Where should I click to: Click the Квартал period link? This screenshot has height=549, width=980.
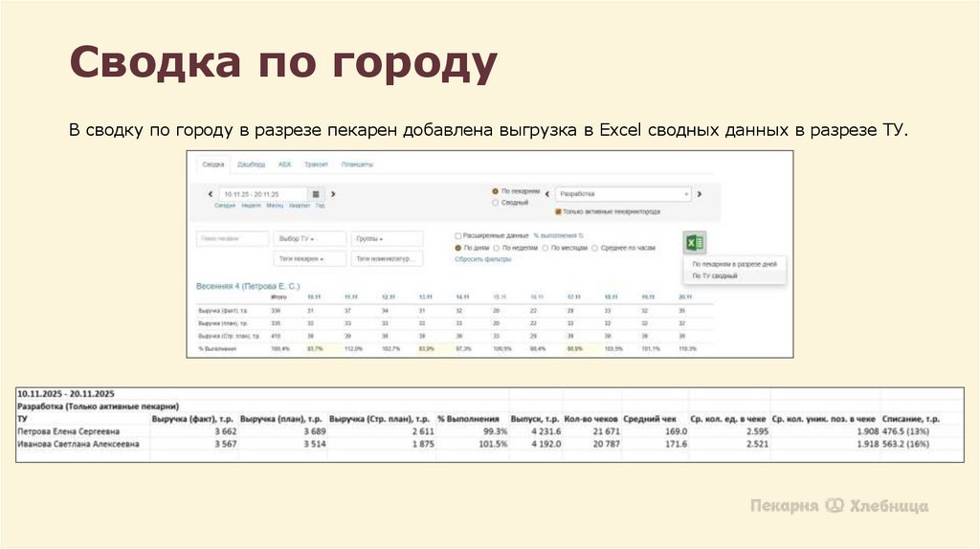tap(300, 206)
